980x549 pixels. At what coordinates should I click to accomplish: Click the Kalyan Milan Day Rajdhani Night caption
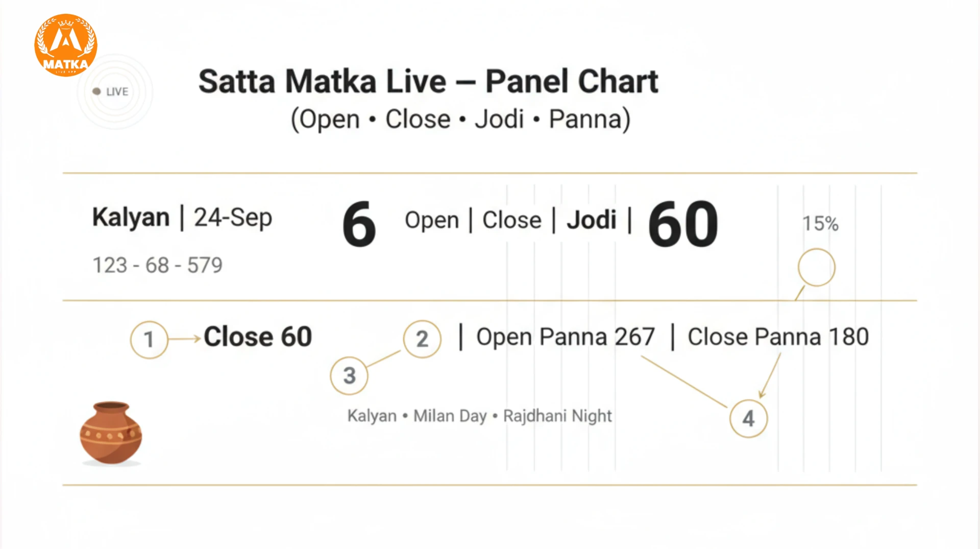coord(479,416)
